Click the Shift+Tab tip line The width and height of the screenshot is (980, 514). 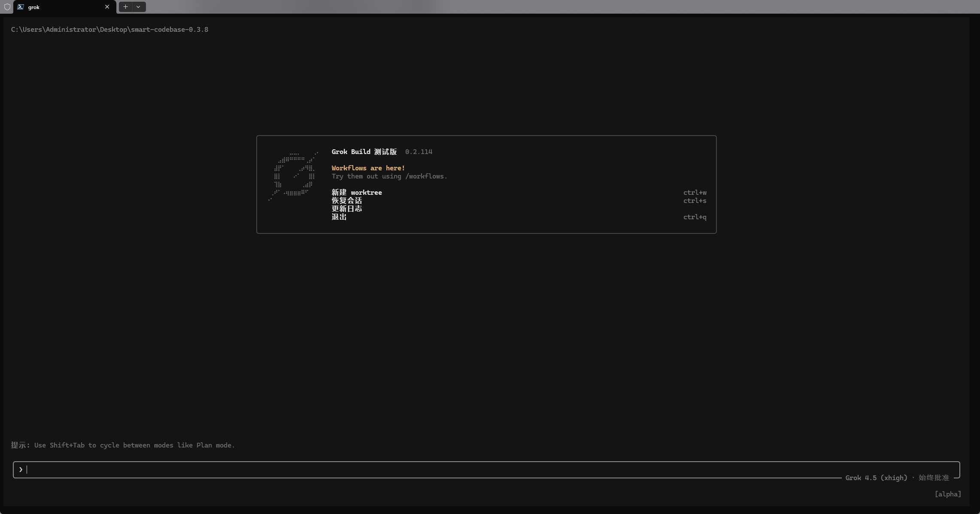click(123, 445)
